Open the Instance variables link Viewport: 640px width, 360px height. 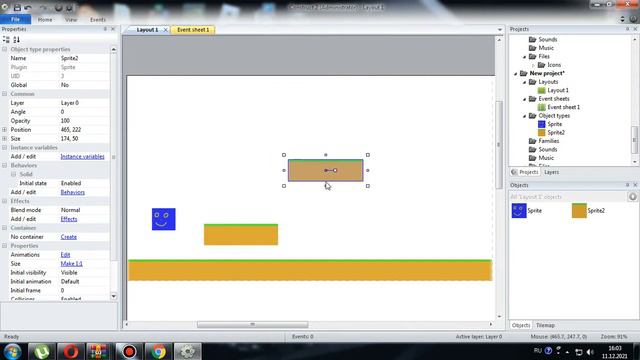pos(82,156)
